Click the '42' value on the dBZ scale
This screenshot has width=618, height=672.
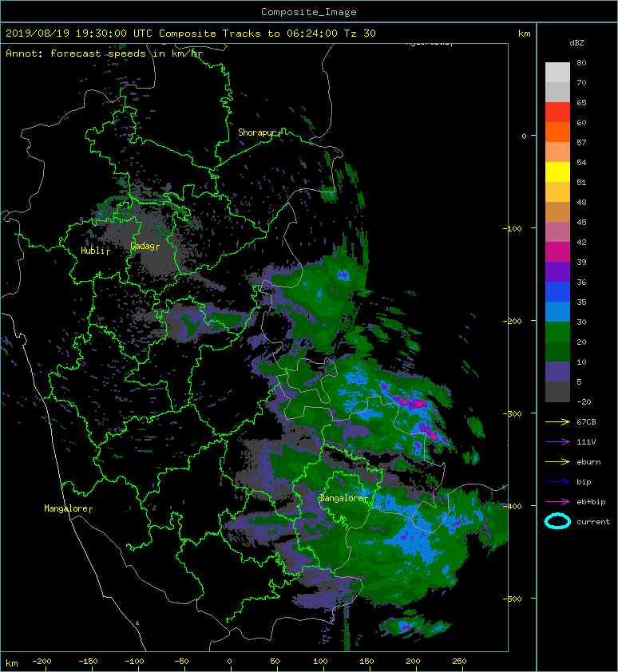coord(581,242)
